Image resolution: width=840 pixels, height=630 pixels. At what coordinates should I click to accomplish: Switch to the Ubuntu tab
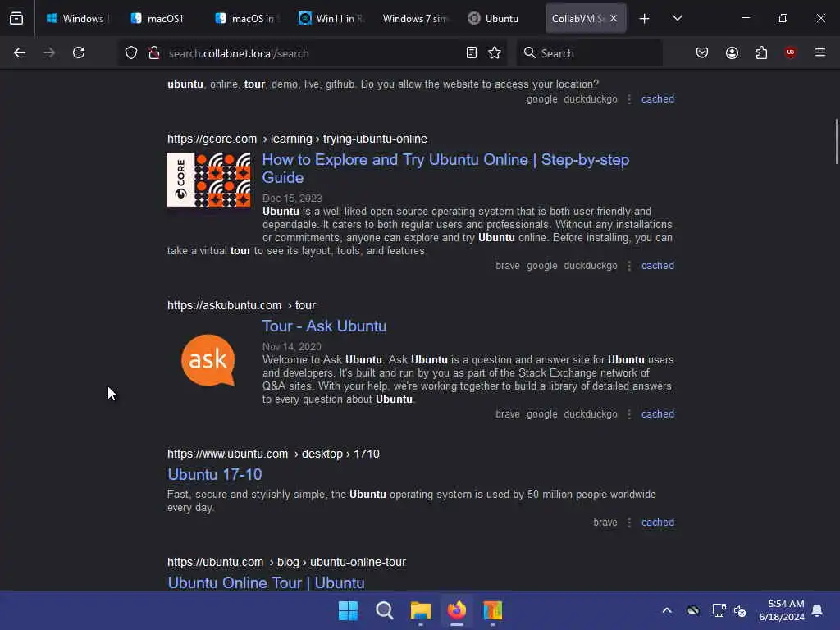[x=500, y=19]
